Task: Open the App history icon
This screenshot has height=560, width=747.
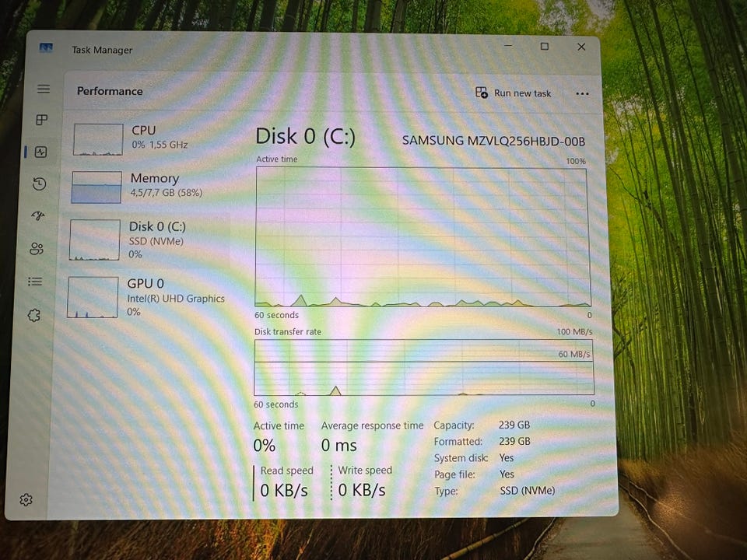Action: (40, 184)
